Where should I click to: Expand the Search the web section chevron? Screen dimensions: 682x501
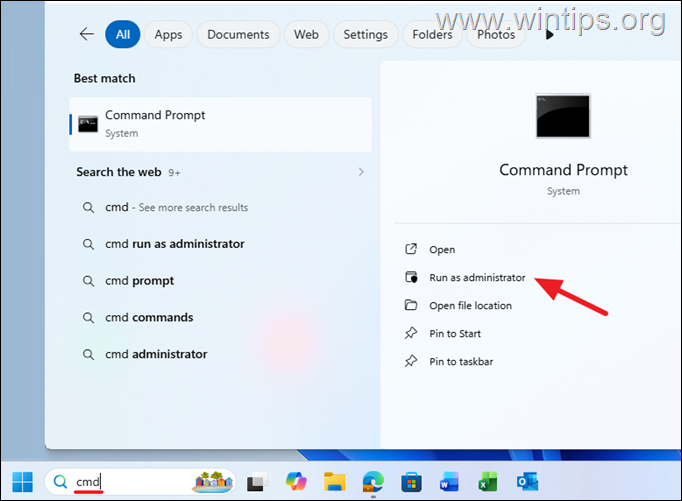pos(361,172)
